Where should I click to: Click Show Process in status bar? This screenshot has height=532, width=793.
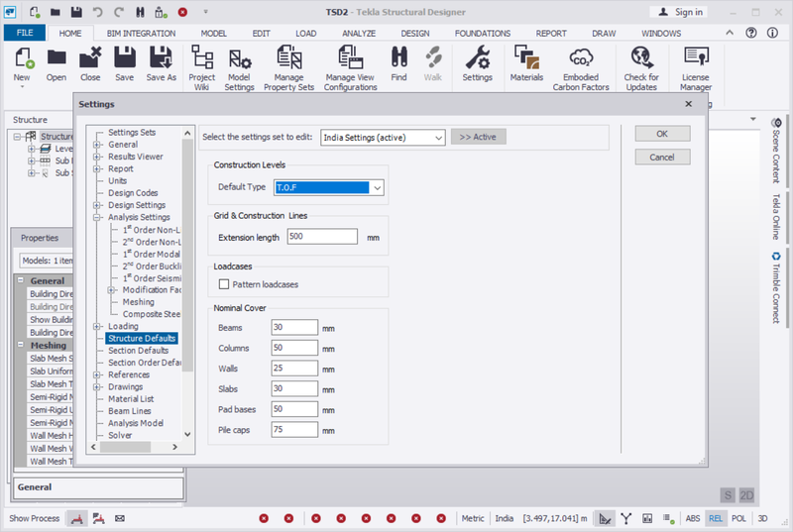(x=34, y=518)
